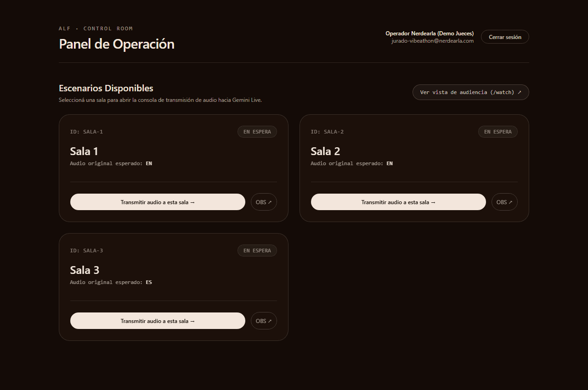Click the Panel de Operación heading
The image size is (588, 390).
(117, 44)
